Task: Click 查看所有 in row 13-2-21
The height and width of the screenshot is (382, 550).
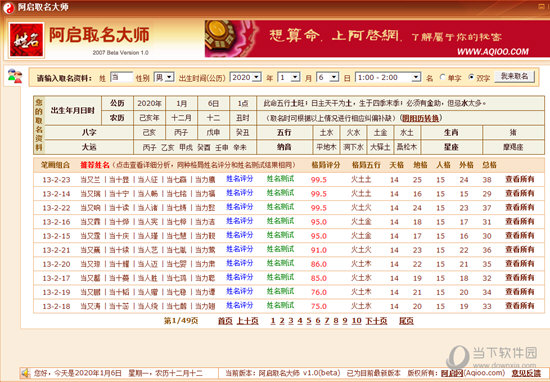Action: point(519,250)
